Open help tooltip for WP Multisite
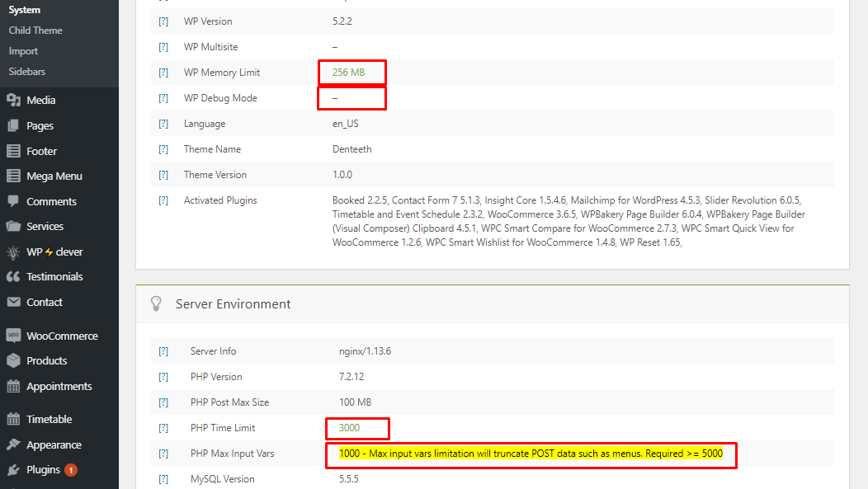 163,47
